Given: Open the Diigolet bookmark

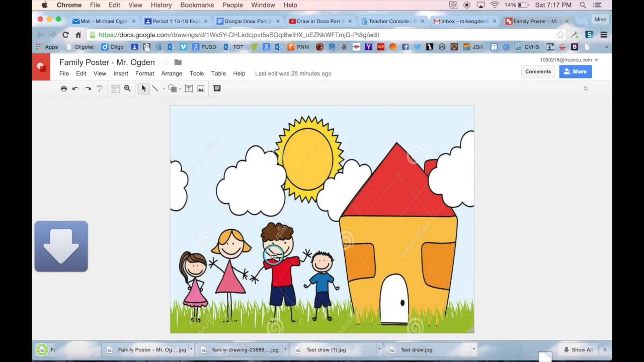Looking at the screenshot, I should pos(79,47).
